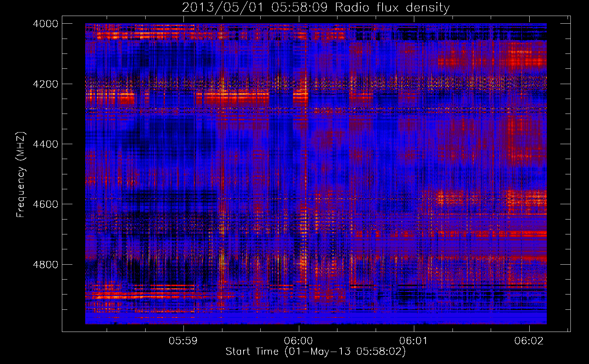This screenshot has height=364, width=589.
Task: Click the "Start Time (01-May-13 05:58:02)" axis title
Action: (316, 352)
